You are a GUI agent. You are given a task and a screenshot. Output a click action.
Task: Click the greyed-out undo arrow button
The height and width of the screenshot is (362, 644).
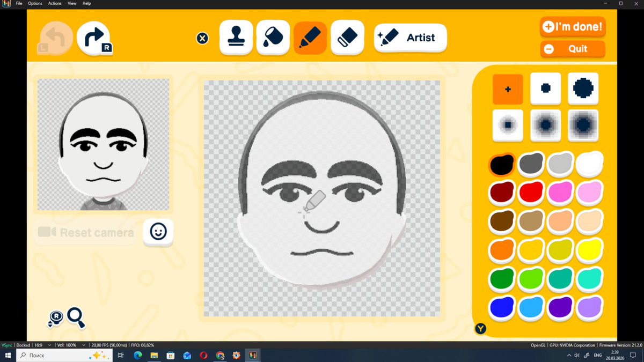[x=56, y=38]
